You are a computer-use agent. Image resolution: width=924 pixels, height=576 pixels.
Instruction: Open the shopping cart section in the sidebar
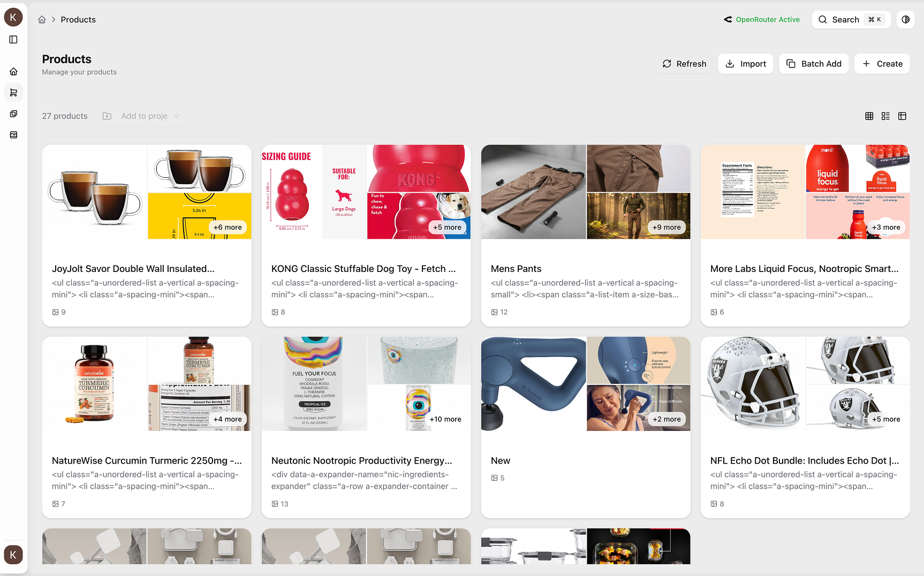click(13, 92)
